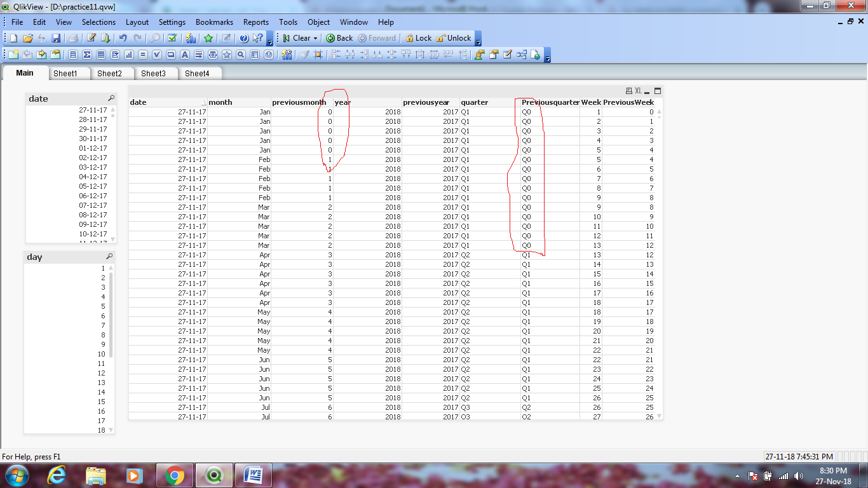Open the Edit Script toolbar icon
The image size is (868, 488).
(x=91, y=38)
